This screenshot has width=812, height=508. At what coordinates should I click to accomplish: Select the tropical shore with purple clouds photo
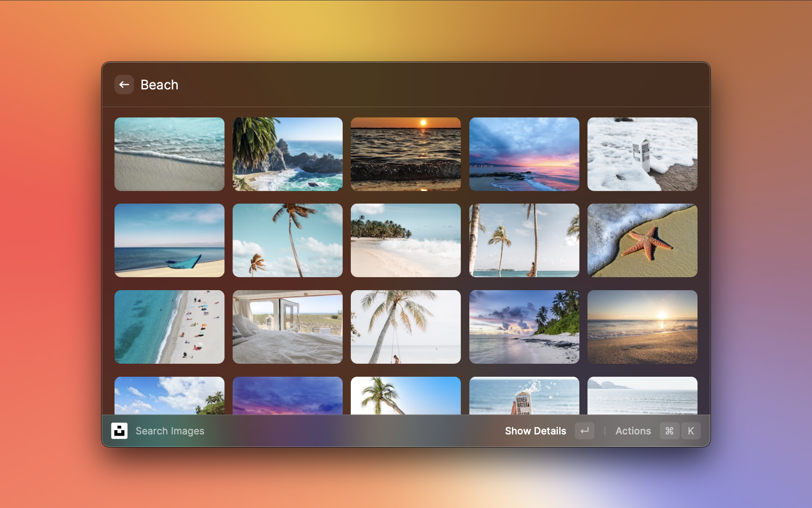tap(524, 327)
